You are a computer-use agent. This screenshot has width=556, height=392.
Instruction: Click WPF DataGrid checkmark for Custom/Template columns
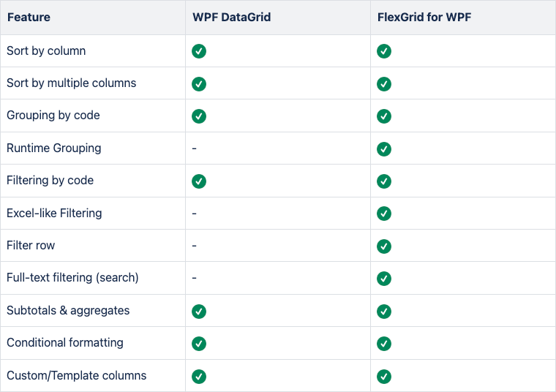tap(199, 377)
